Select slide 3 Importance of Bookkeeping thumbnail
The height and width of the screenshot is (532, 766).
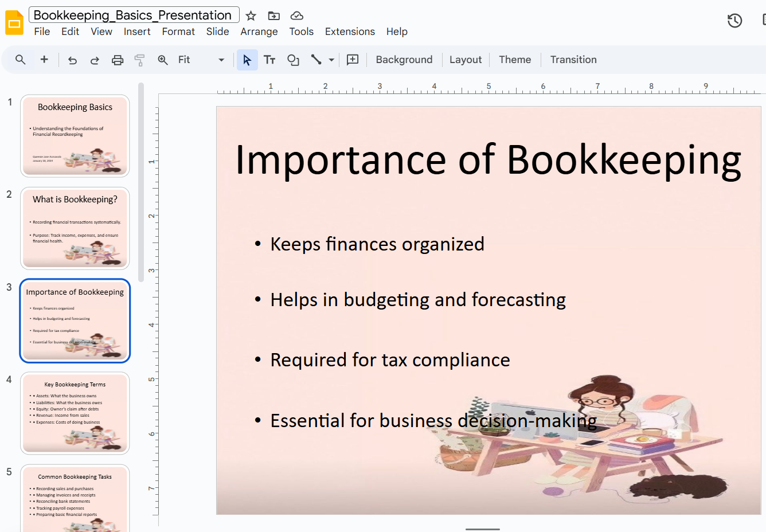coord(75,321)
